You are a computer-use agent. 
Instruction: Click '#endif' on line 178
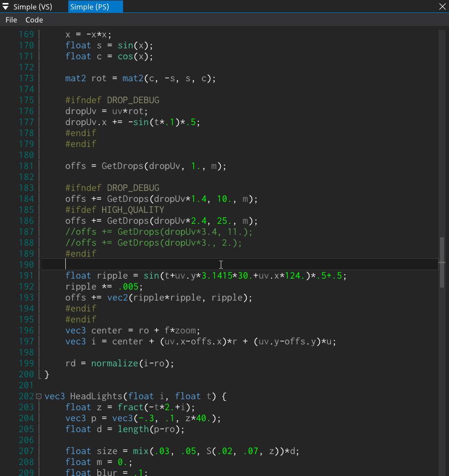click(81, 133)
